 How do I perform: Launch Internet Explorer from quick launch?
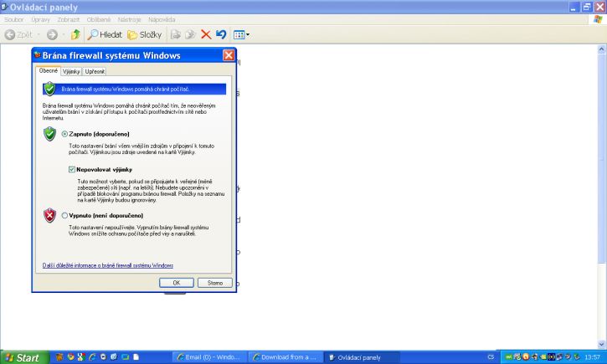coord(92,357)
